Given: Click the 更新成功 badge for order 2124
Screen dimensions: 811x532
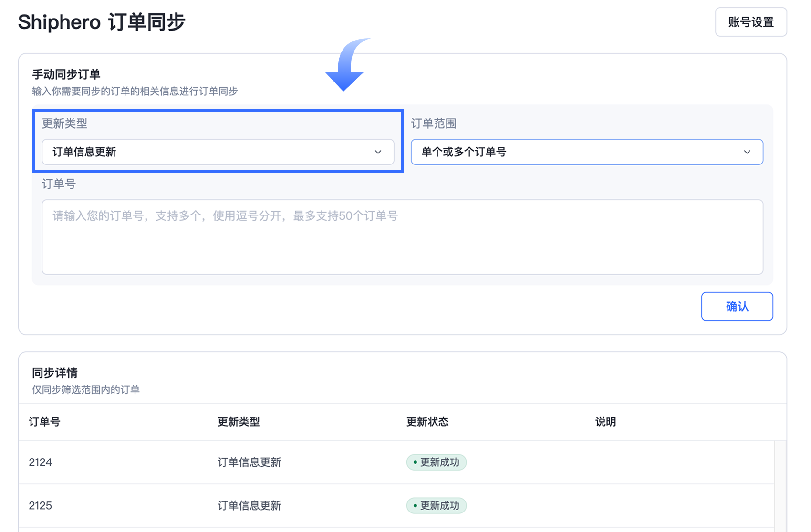Looking at the screenshot, I should click(437, 462).
